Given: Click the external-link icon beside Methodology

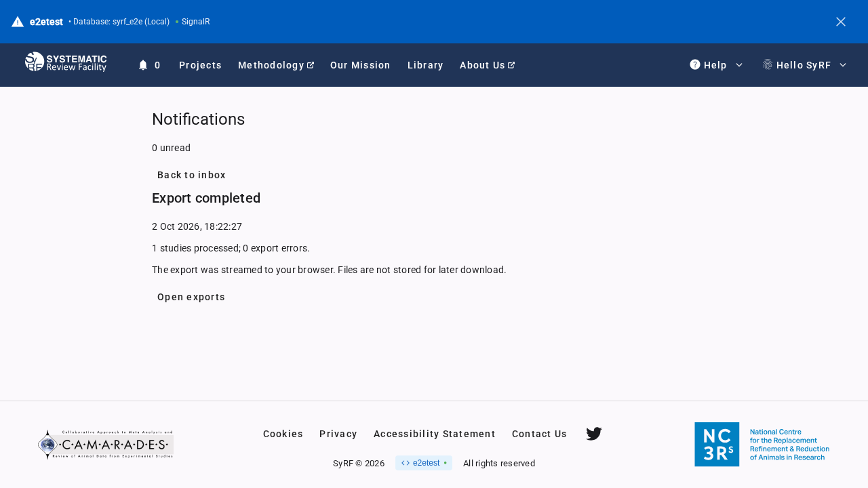Looking at the screenshot, I should [311, 65].
